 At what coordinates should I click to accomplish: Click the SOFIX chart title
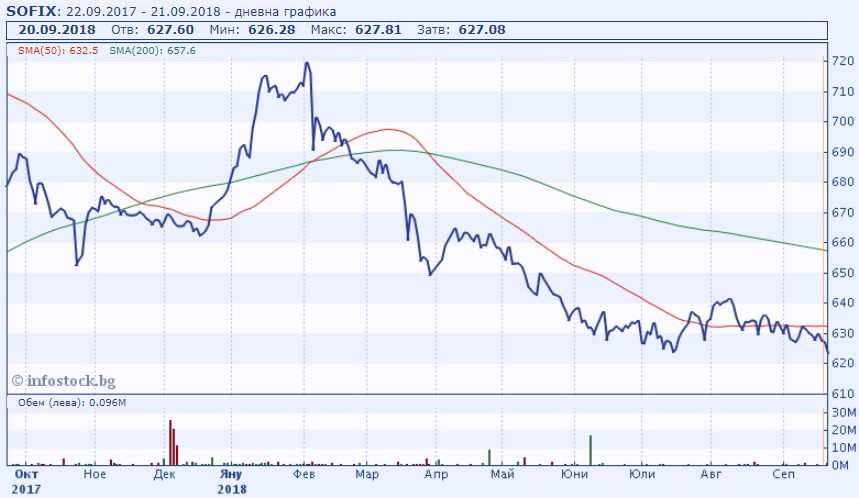[171, 11]
